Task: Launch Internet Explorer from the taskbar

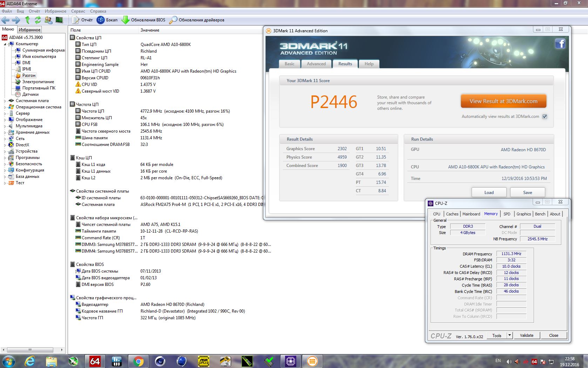Action: point(29,361)
